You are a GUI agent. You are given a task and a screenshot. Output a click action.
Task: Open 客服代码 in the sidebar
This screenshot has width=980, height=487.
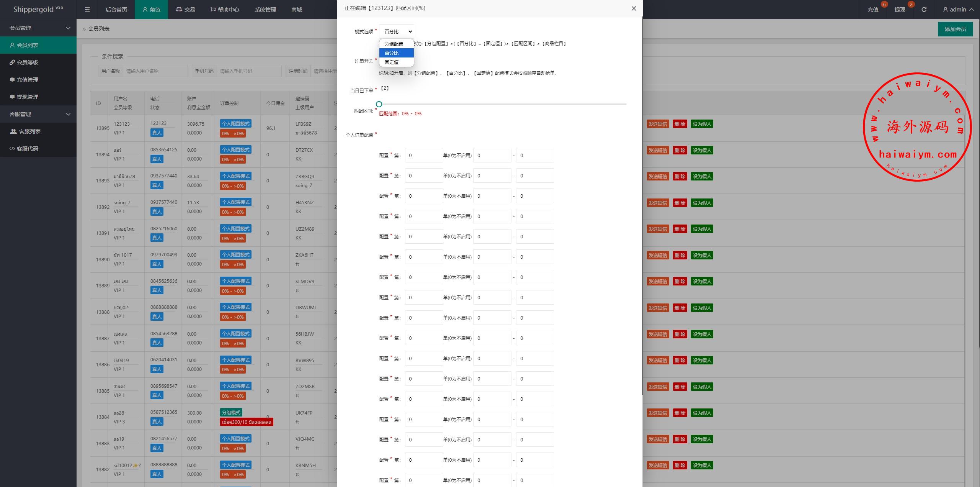tap(28, 149)
